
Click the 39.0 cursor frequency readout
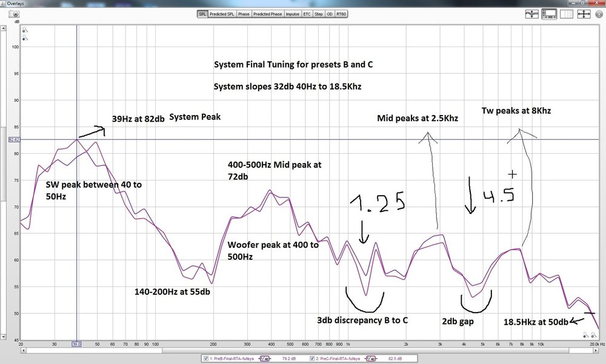76,344
